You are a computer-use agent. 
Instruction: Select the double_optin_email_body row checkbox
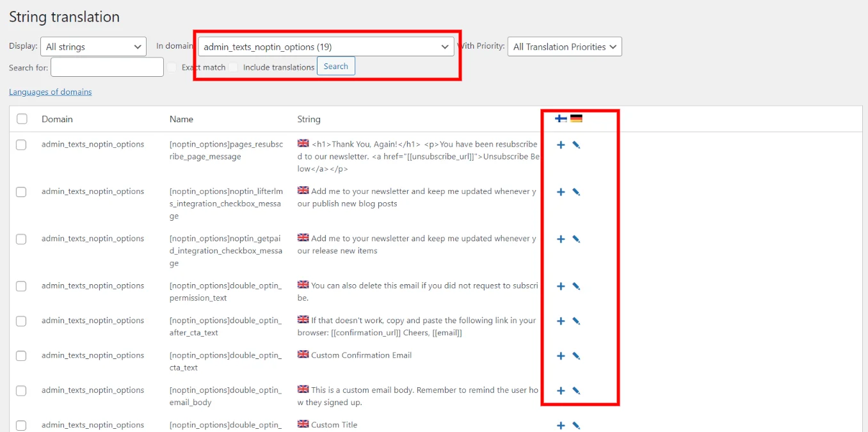21,391
